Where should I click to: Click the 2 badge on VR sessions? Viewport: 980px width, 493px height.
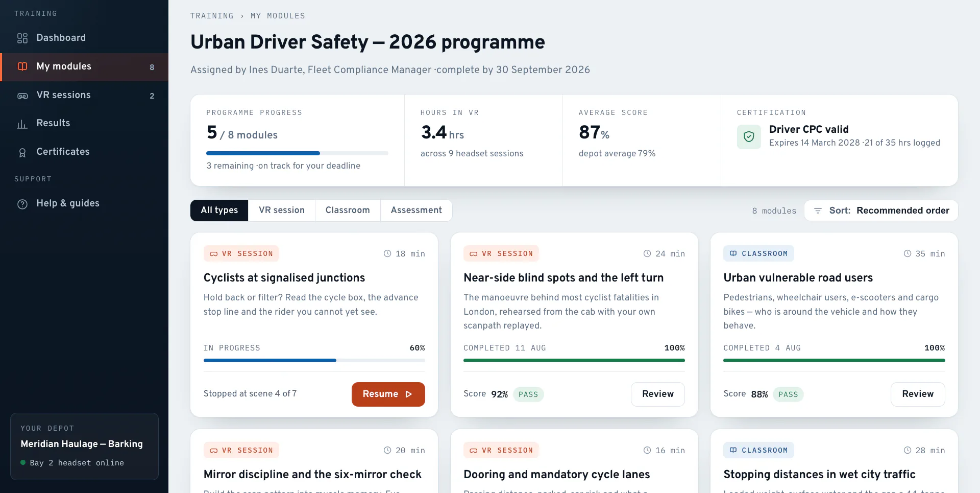tap(152, 96)
